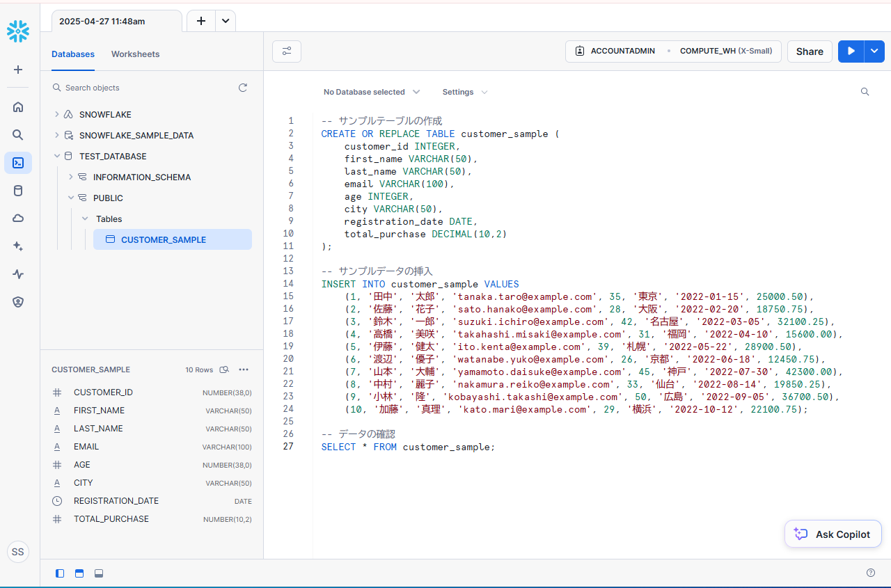Open Search in left sidebar

[18, 135]
